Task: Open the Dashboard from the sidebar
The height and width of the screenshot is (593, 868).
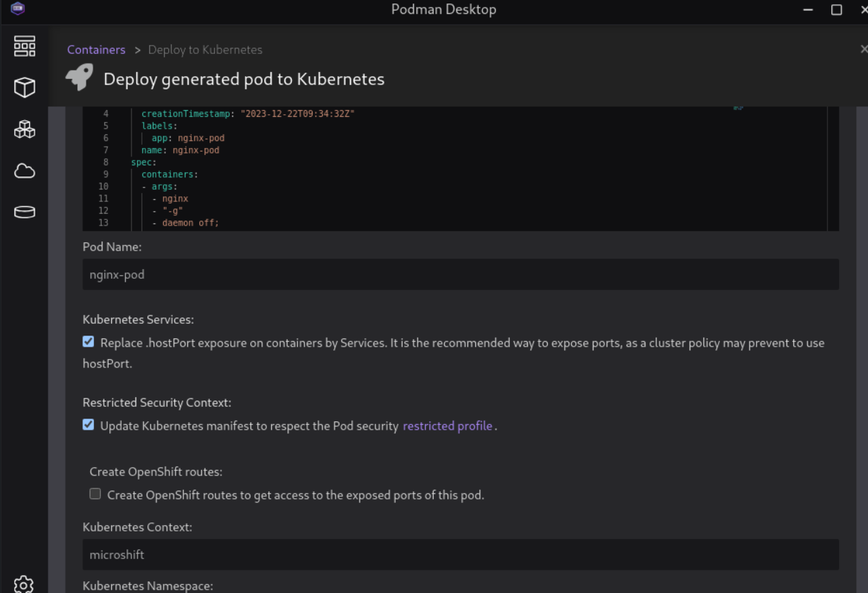Action: [24, 46]
